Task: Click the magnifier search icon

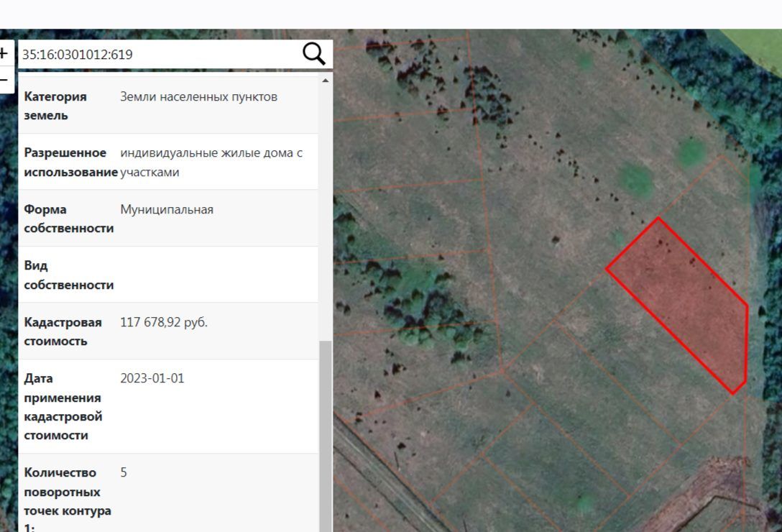Action: 313,53
